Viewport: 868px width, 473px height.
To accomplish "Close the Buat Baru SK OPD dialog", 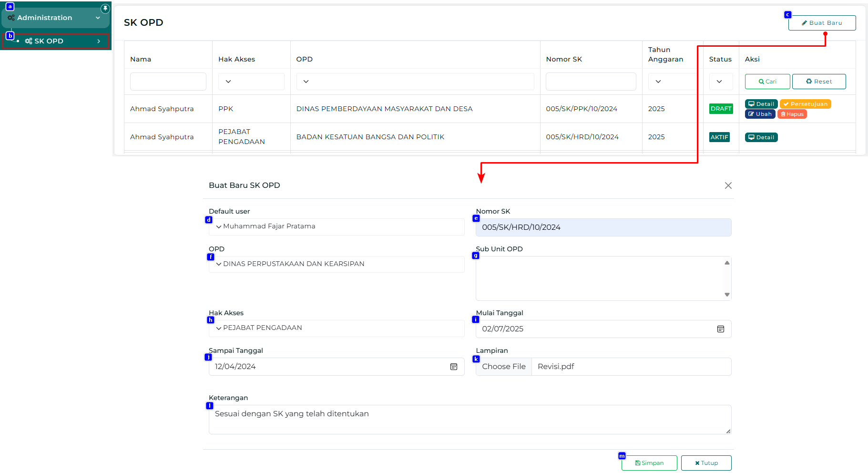I will [x=728, y=185].
